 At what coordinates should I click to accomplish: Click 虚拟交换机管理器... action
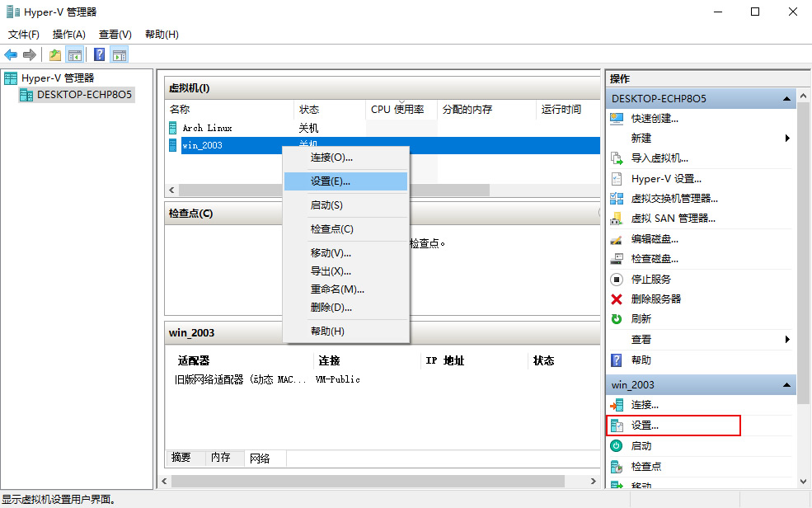point(674,198)
